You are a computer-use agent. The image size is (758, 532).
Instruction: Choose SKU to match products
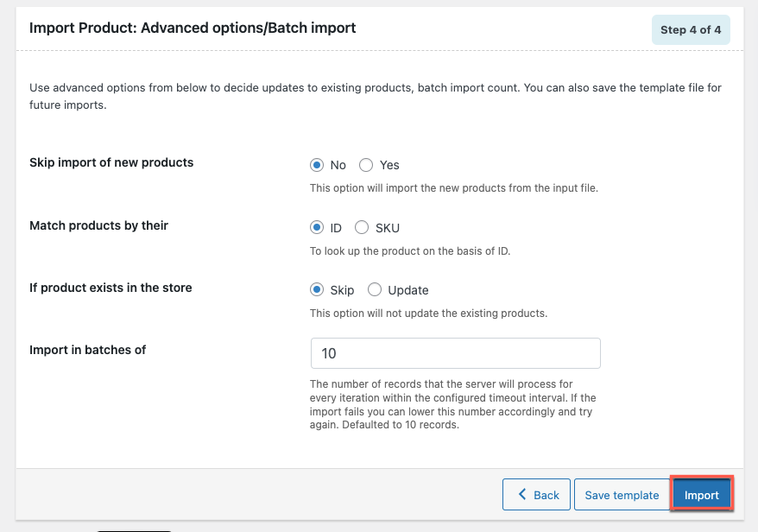pos(362,227)
